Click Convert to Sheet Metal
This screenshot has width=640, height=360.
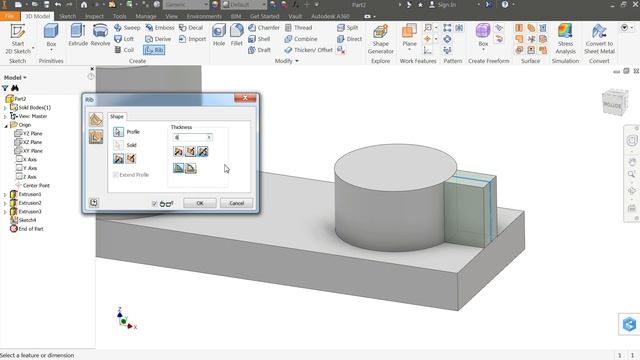click(599, 39)
